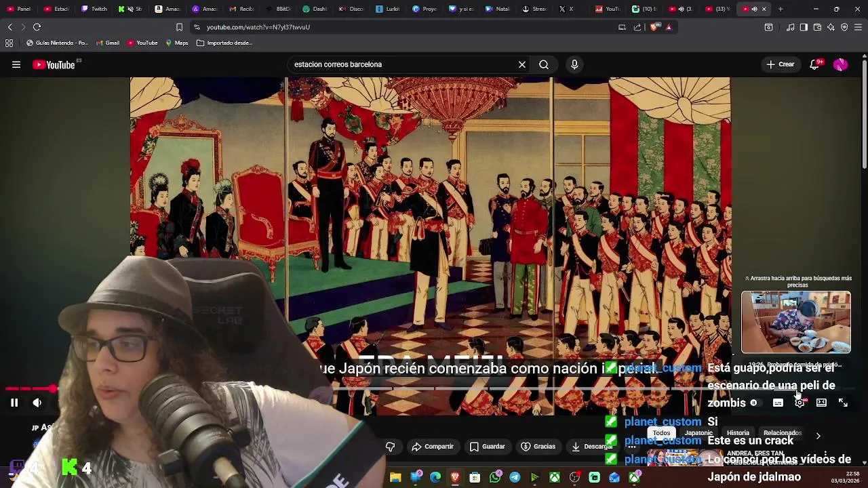The width and height of the screenshot is (868, 488).
Task: Open Guías Nintendo bookmark
Action: pos(58,43)
